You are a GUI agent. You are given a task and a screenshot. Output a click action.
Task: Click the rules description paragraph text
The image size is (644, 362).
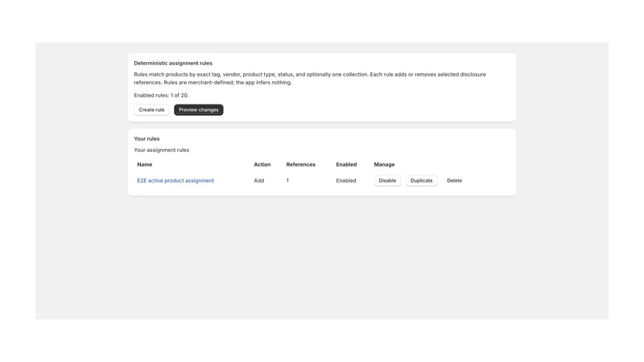(310, 78)
